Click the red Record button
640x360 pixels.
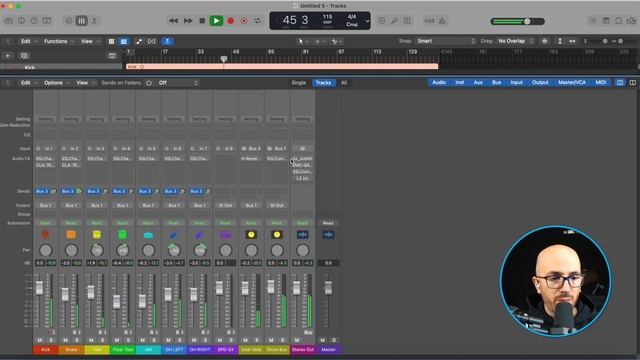(231, 21)
